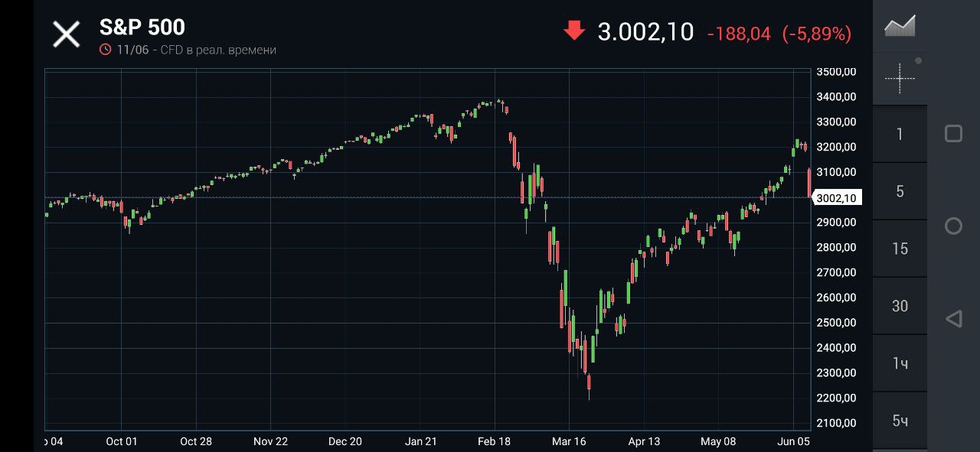The height and width of the screenshot is (452, 980).
Task: Close the S&P 500 chart view
Action: tap(66, 34)
